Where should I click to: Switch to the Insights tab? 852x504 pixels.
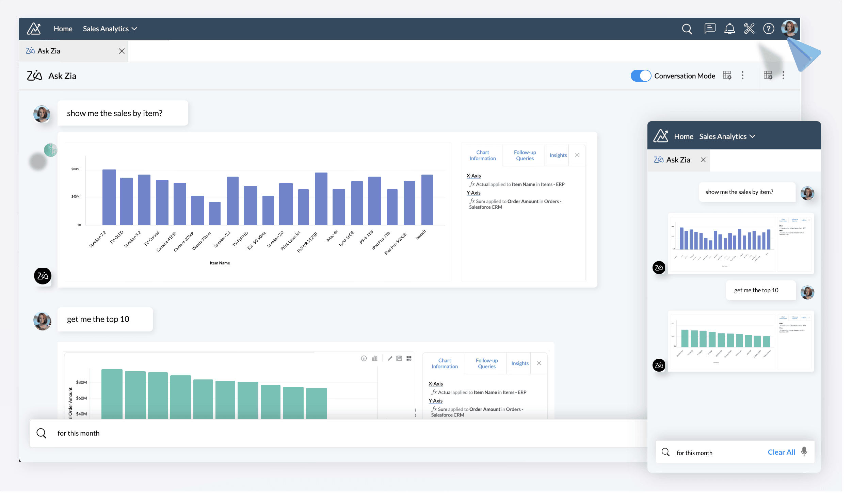click(558, 155)
